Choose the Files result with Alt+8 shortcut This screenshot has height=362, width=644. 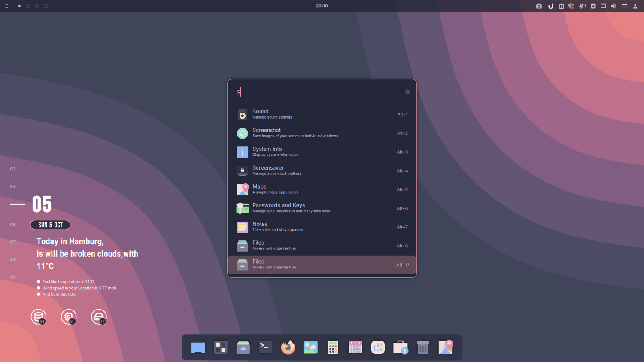click(x=322, y=246)
